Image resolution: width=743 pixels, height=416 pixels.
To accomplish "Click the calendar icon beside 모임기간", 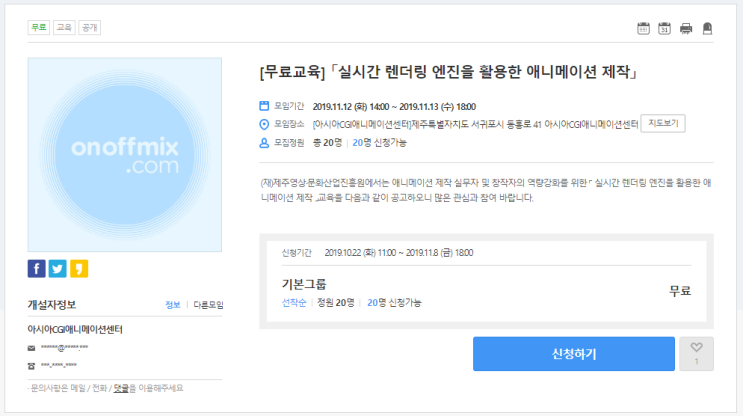I will pyautogui.click(x=264, y=106).
